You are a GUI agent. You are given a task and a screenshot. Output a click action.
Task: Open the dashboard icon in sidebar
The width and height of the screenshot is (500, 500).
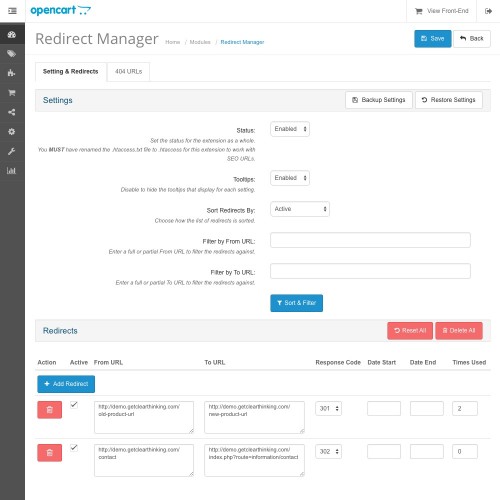[x=12, y=34]
